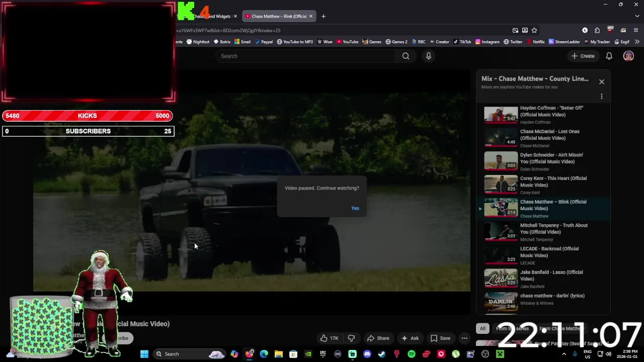Open the Instagram bookmark

pos(488,42)
